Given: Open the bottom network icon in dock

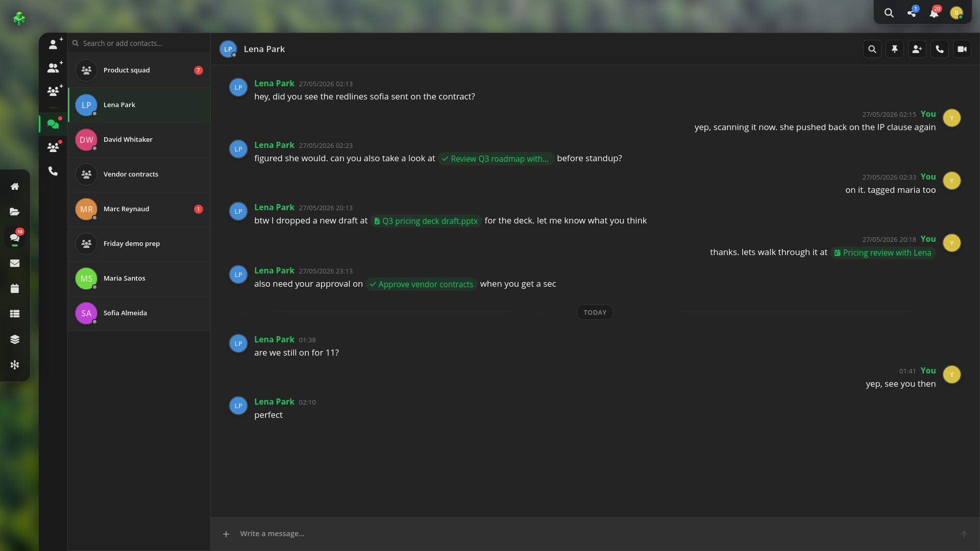Looking at the screenshot, I should click(15, 365).
